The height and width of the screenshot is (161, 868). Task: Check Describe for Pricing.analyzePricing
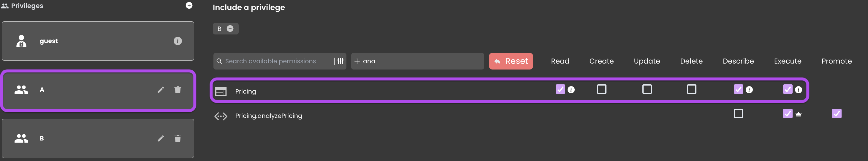tap(738, 113)
